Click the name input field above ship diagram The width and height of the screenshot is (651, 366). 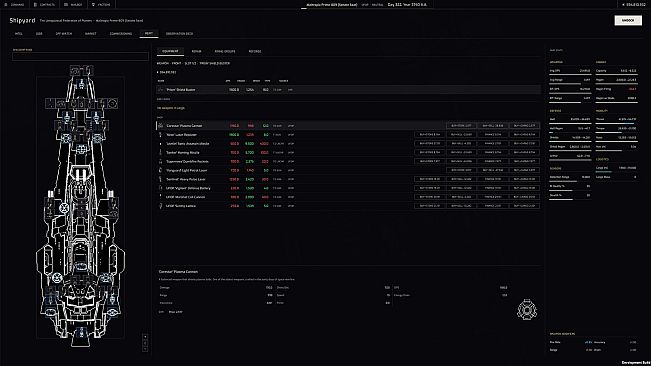[x=80, y=56]
